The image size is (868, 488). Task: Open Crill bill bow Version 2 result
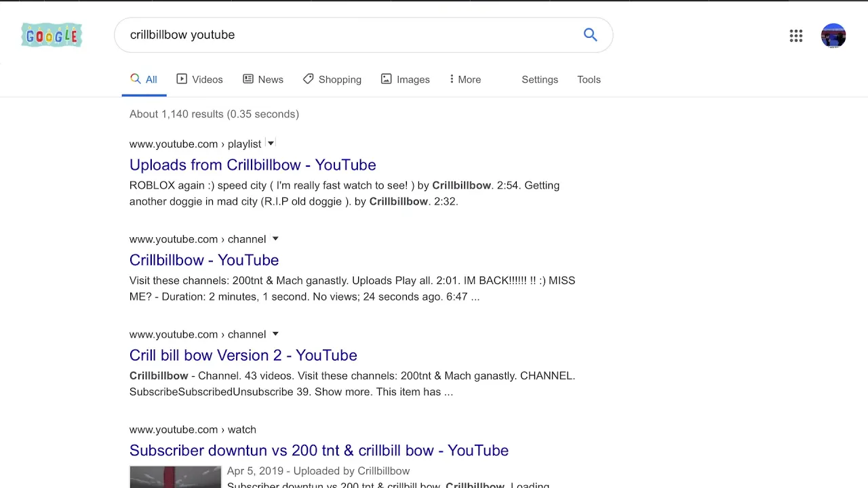click(x=243, y=355)
